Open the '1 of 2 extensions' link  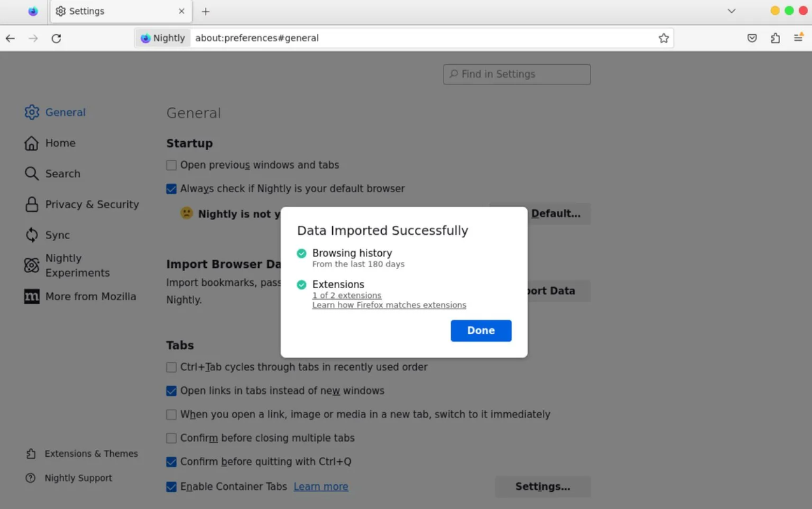pos(347,295)
